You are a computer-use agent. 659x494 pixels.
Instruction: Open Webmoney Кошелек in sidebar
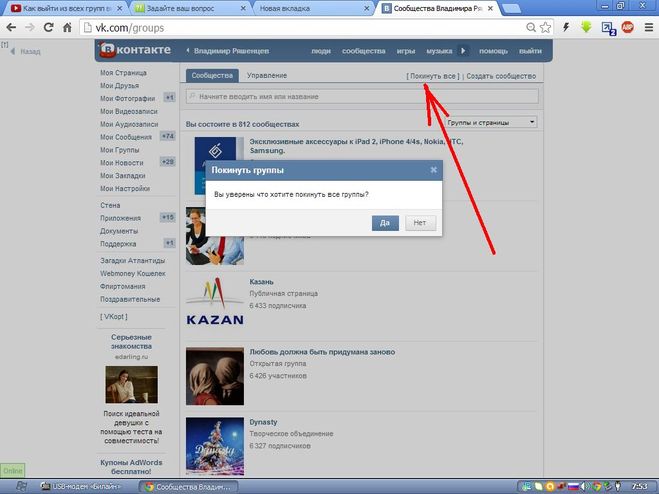(133, 273)
